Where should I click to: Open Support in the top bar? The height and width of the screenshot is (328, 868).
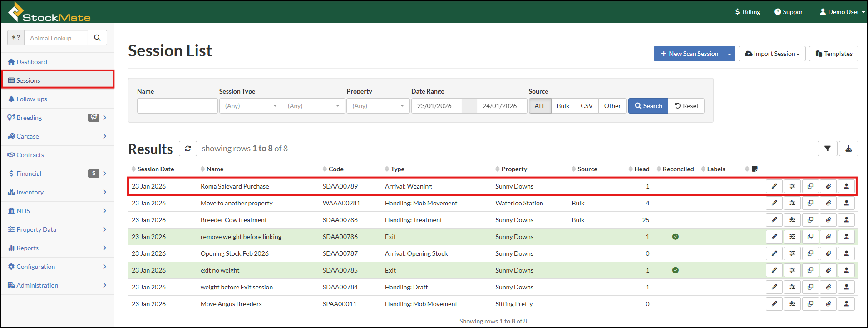790,12
